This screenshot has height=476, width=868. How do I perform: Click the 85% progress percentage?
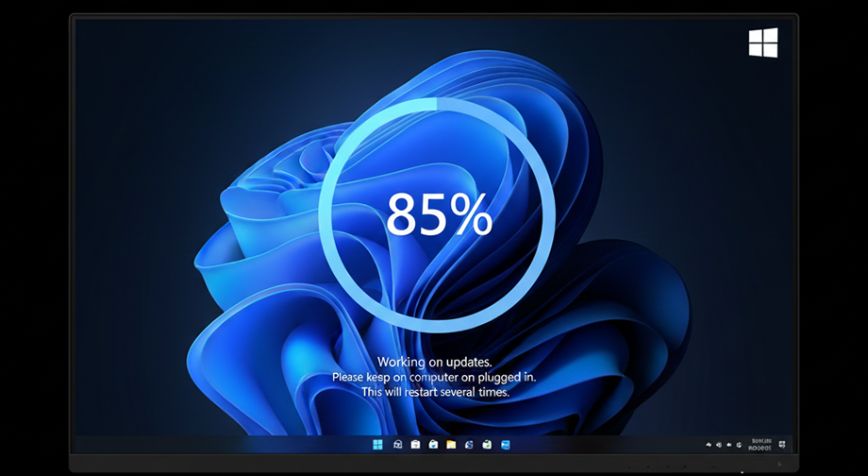(439, 215)
